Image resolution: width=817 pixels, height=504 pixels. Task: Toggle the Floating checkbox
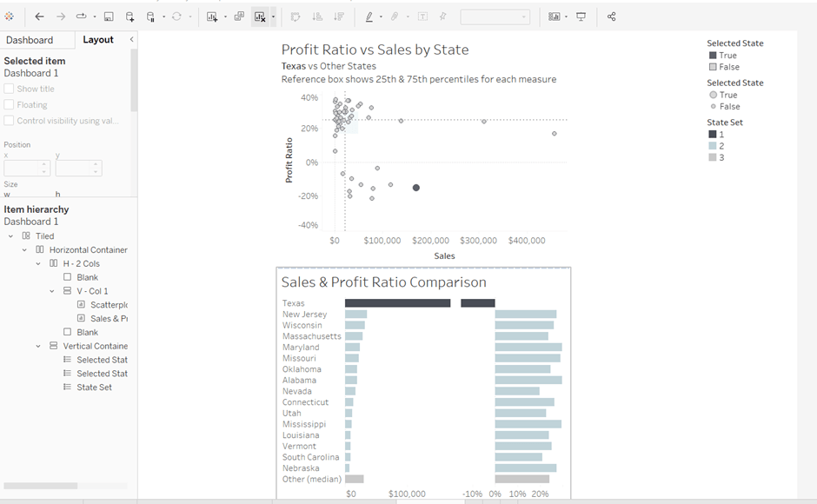(9, 105)
